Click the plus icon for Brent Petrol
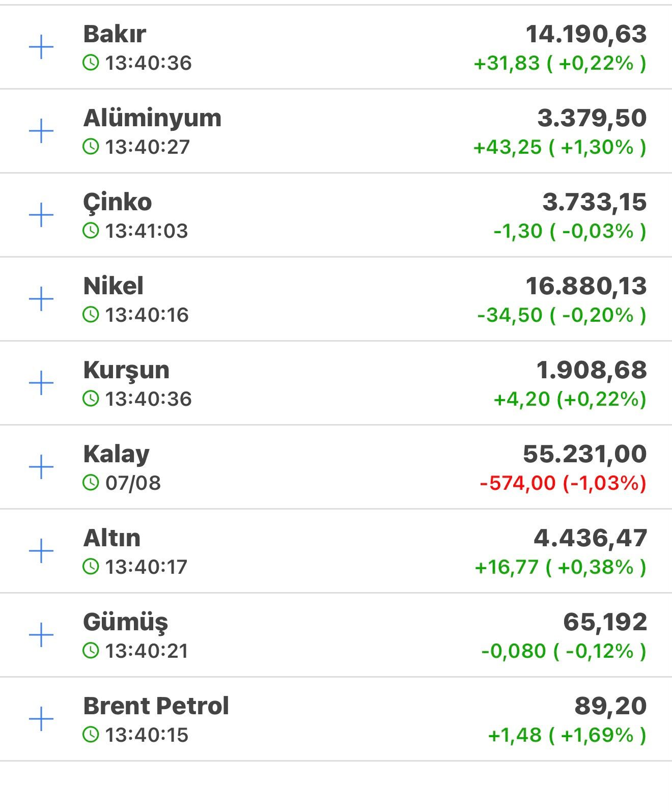Screen dimensions: 672x812 [41, 719]
